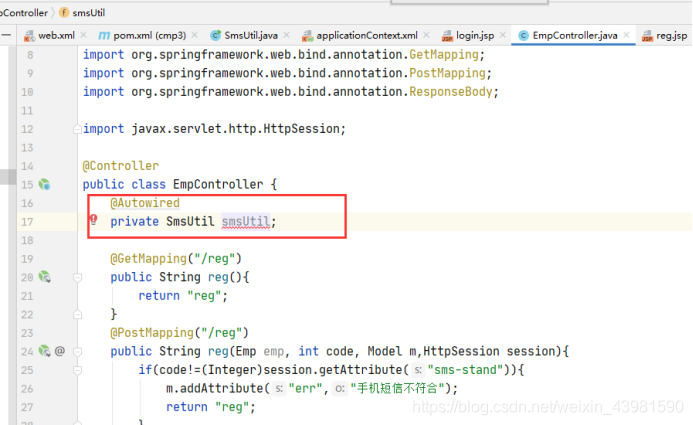
Task: Collapse the reg() method at line 20
Action: click(x=77, y=277)
